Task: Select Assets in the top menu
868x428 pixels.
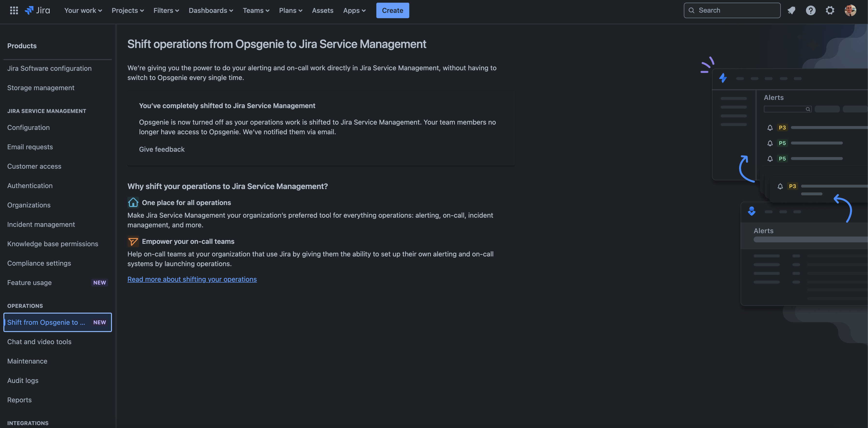Action: pyautogui.click(x=323, y=10)
